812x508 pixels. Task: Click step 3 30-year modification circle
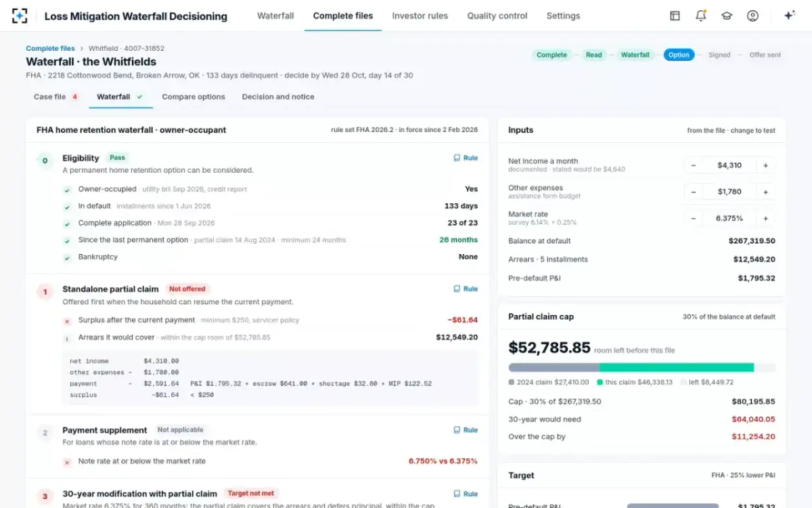(45, 496)
